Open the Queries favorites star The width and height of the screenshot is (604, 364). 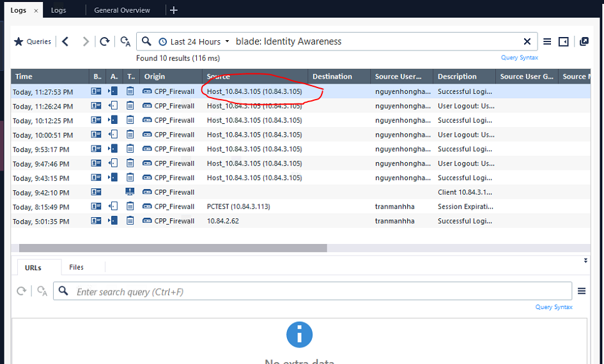pyautogui.click(x=19, y=42)
